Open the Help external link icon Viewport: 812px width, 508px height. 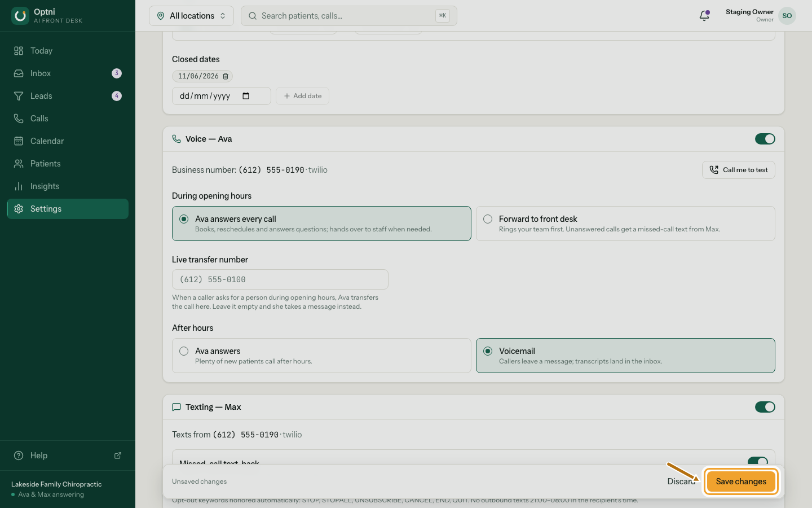tap(118, 456)
